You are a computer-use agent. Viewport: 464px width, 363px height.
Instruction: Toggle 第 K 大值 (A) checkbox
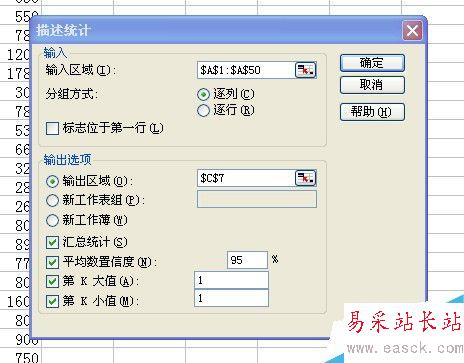point(52,282)
